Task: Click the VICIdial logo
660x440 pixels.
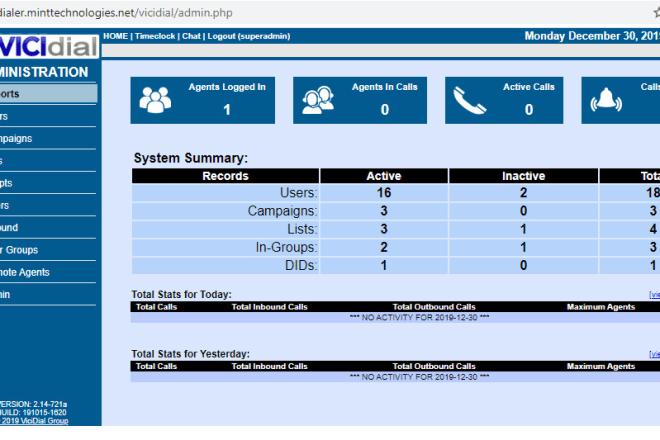Action: 49,46
